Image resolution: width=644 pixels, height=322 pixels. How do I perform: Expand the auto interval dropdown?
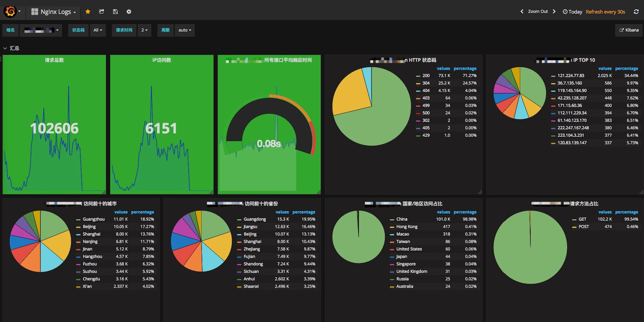pos(185,30)
